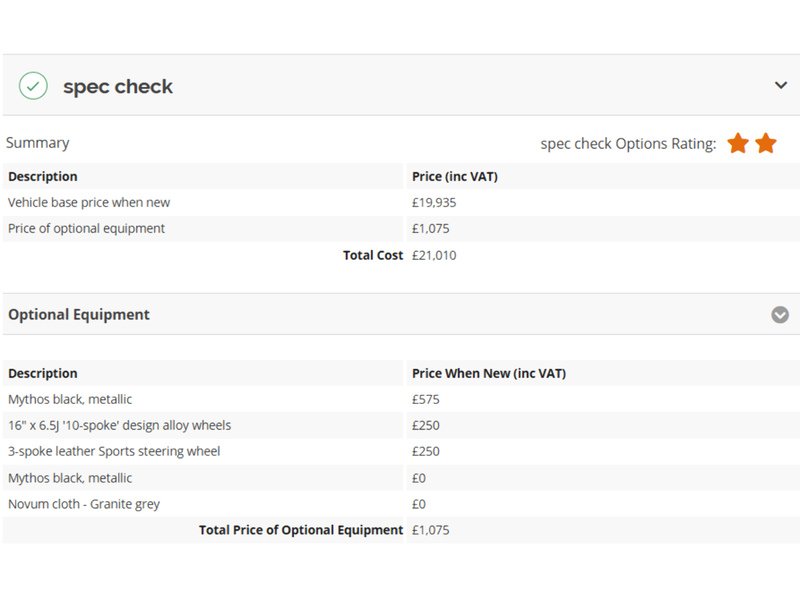Collapse the spec check panel chevron
Image resolution: width=800 pixels, height=600 pixels.
781,85
